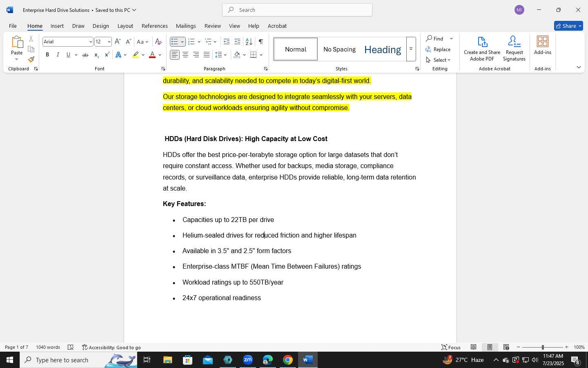Open spelling proofing status icon
Image resolution: width=588 pixels, height=368 pixels.
tap(71, 347)
